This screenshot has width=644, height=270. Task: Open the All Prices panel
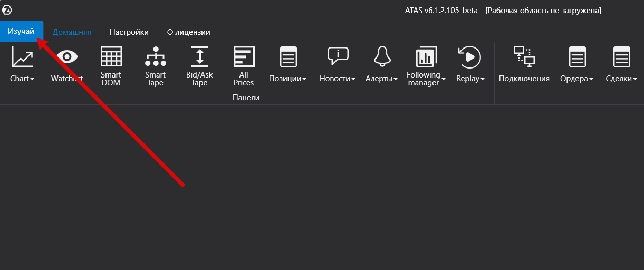(244, 66)
